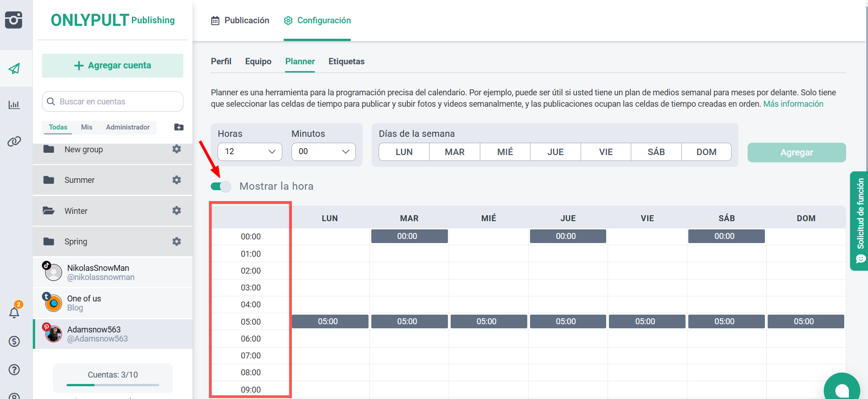Open the Horas dropdown
Viewport: 868px width, 399px height.
tap(250, 151)
